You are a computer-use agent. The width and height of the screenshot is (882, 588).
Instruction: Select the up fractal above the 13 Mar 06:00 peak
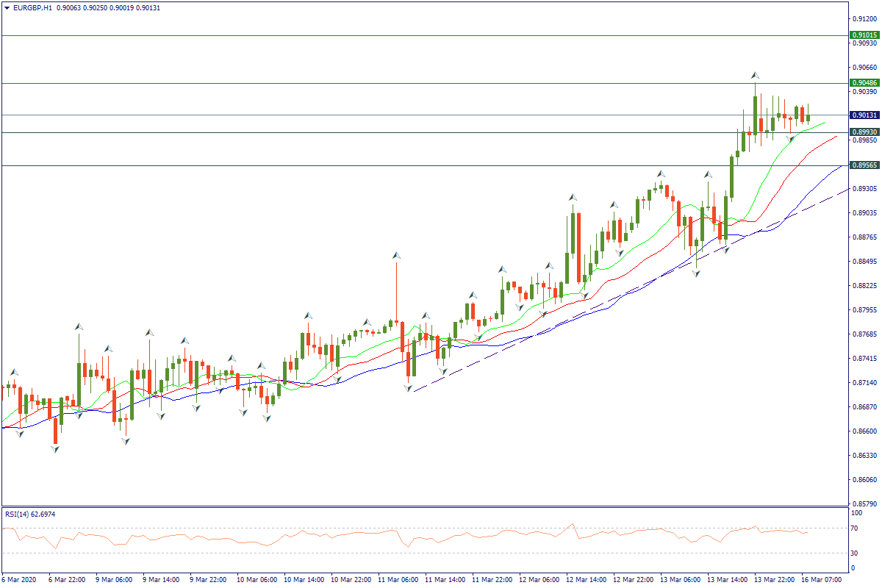click(x=661, y=174)
